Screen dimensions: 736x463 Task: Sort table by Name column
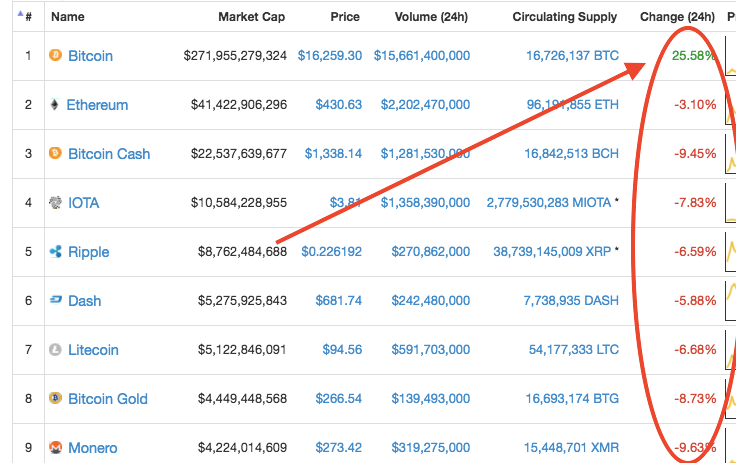pyautogui.click(x=68, y=17)
